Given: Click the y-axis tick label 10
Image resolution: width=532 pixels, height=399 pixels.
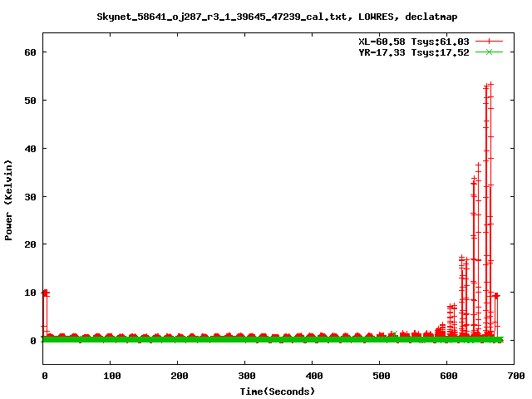Looking at the screenshot, I should point(30,293).
